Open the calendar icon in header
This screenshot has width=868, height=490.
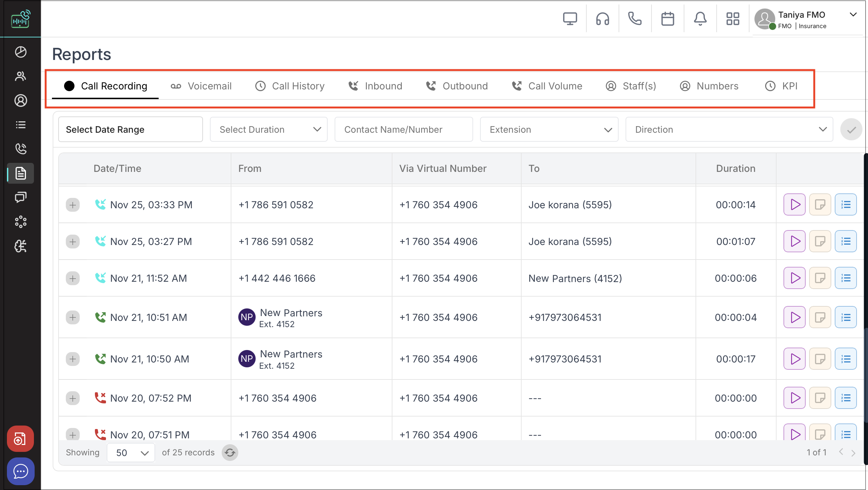point(667,19)
